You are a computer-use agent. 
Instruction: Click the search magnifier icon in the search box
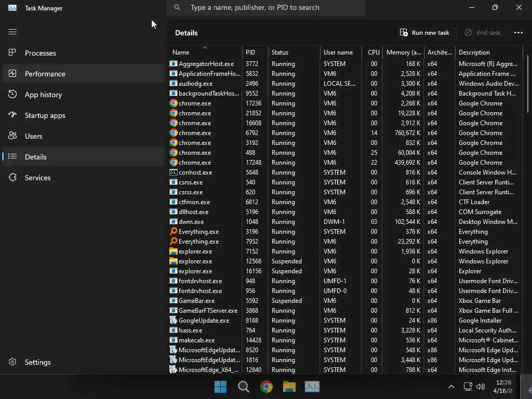pyautogui.click(x=177, y=7)
